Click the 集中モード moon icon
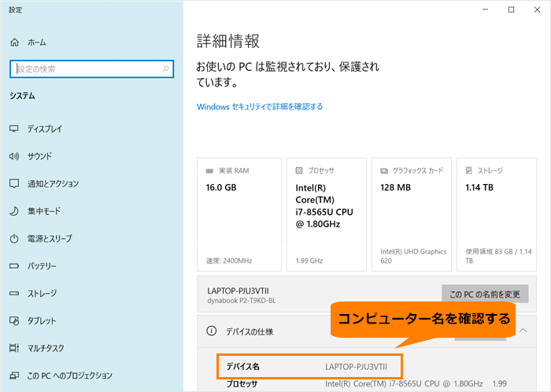Viewport: 551px width, 392px height. click(x=14, y=211)
